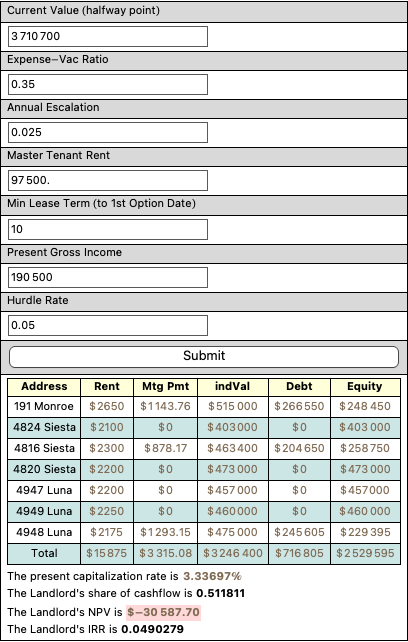
Task: Select the indVal column header
Action: (233, 387)
